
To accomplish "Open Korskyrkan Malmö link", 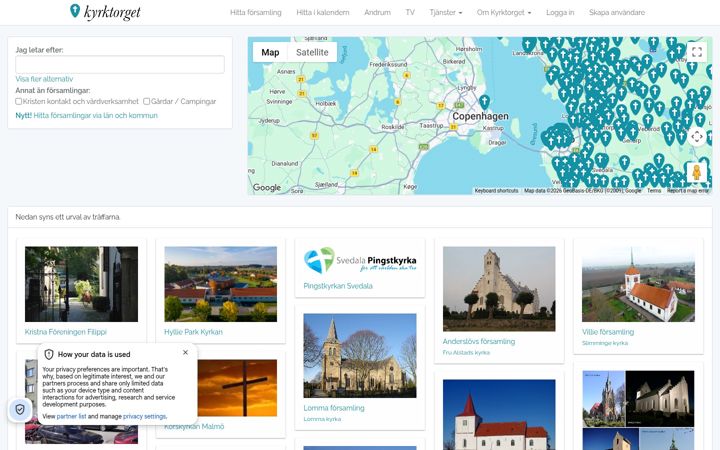I will click(x=194, y=427).
